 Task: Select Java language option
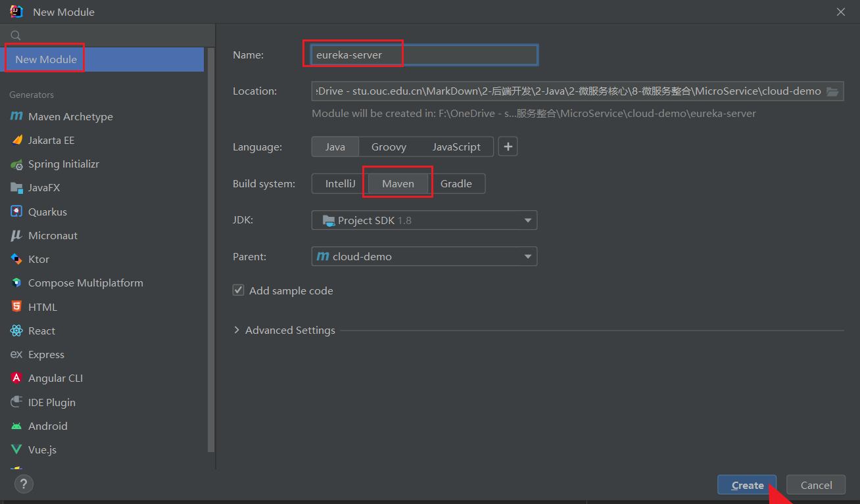pos(335,147)
